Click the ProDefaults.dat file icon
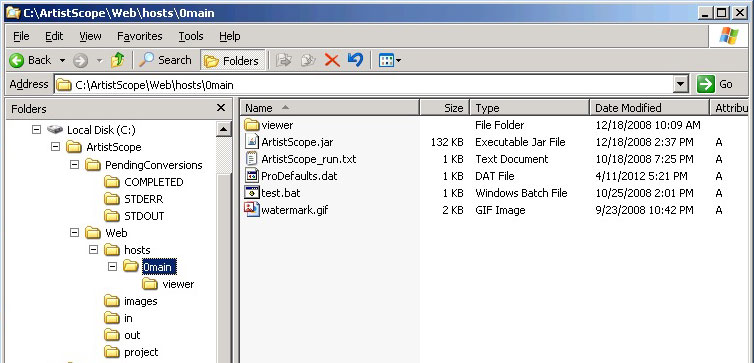 point(252,176)
